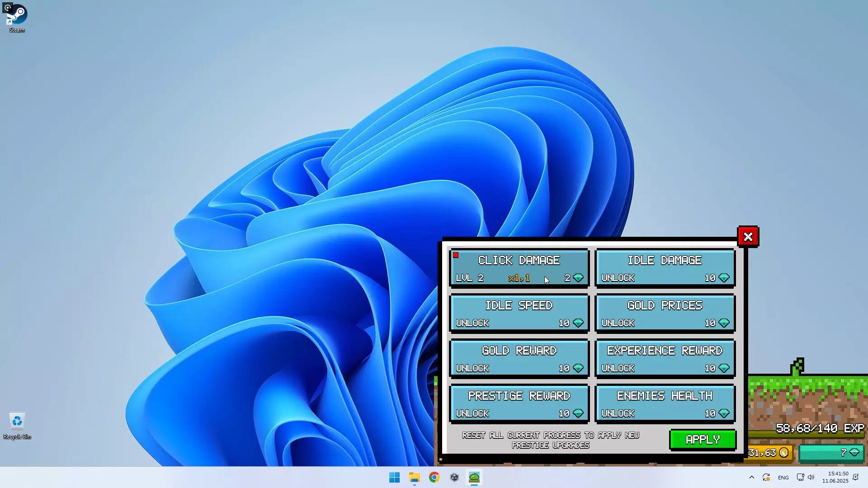Click the volume icon in the system tray

coord(811,477)
